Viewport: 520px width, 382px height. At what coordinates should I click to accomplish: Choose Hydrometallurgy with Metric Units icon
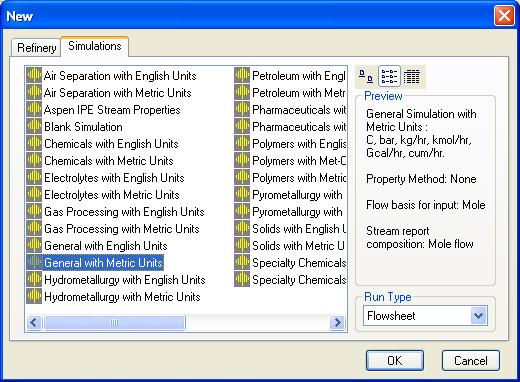point(34,296)
